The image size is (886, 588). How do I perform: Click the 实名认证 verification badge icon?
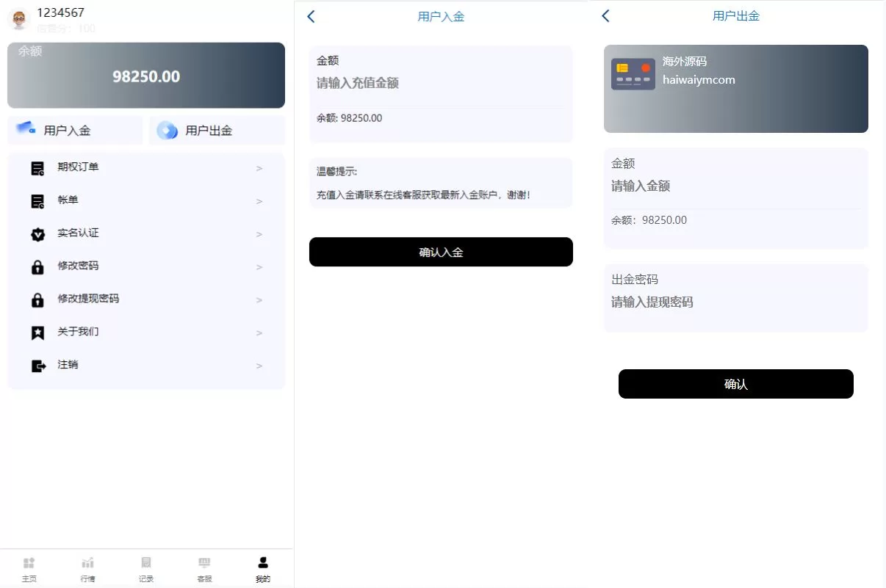tap(37, 234)
